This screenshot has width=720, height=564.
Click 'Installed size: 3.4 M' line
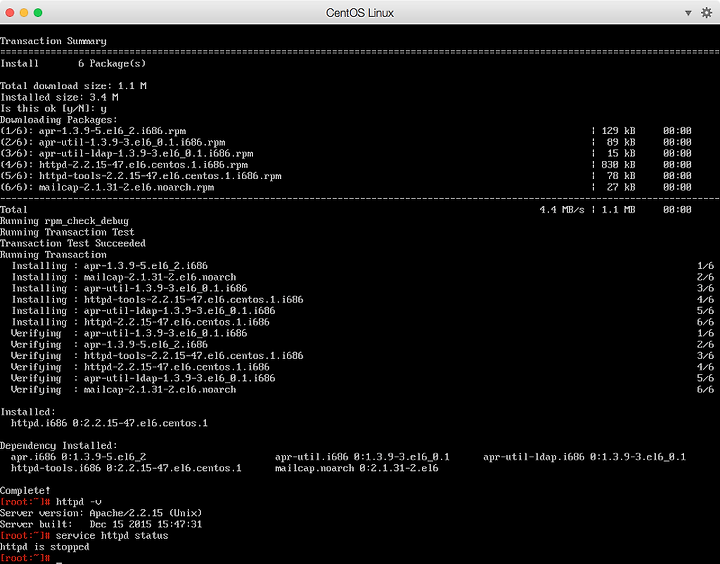(59, 97)
